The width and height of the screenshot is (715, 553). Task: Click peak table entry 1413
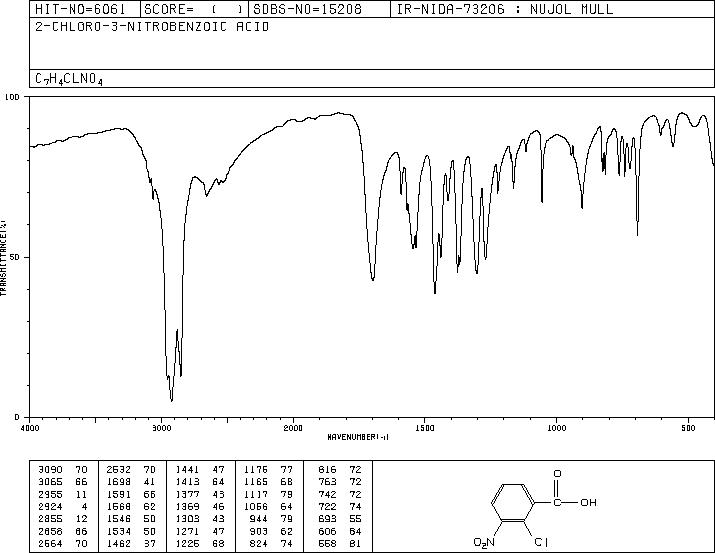tap(187, 482)
